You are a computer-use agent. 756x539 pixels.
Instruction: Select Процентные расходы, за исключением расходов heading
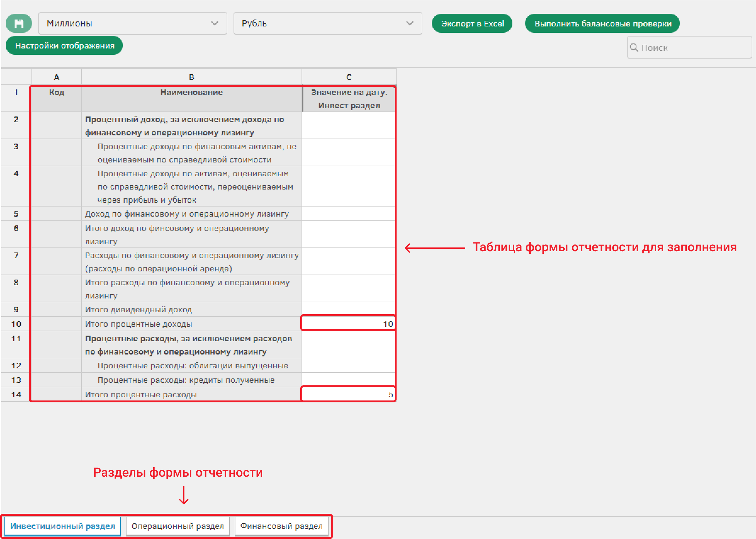[x=192, y=345]
